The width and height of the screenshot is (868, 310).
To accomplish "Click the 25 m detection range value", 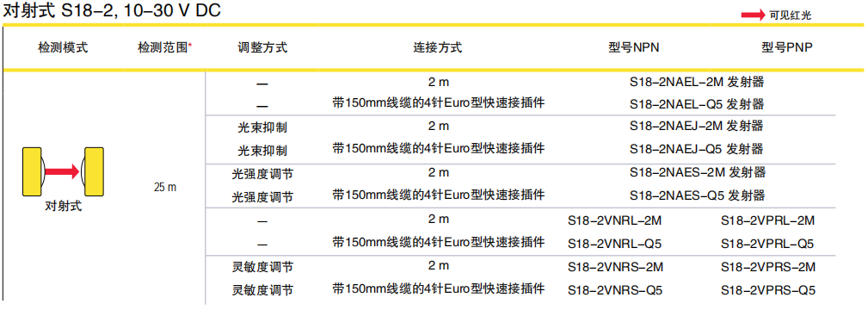I will click(x=165, y=187).
